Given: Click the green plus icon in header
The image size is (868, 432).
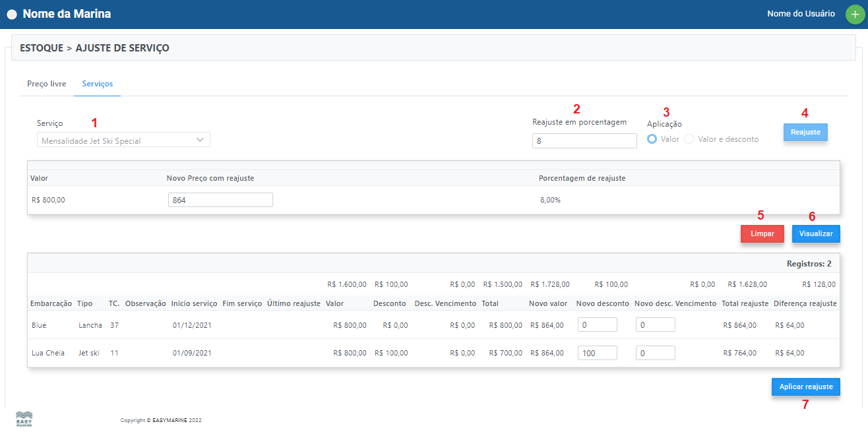Looking at the screenshot, I should (855, 15).
